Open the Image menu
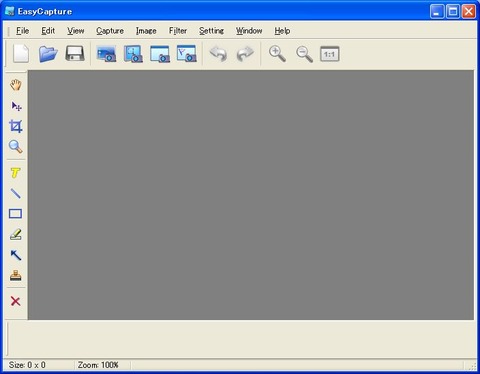 tap(146, 31)
